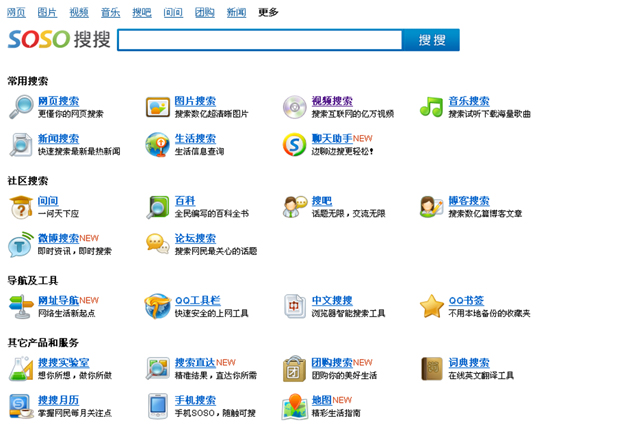Click the signpost icon for 网址导航

coord(21,306)
